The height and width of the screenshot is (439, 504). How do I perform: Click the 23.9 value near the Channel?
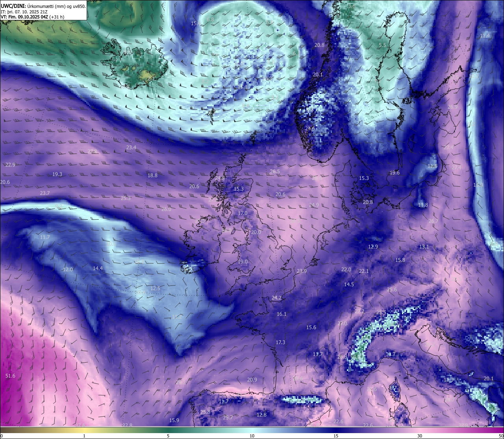(302, 271)
